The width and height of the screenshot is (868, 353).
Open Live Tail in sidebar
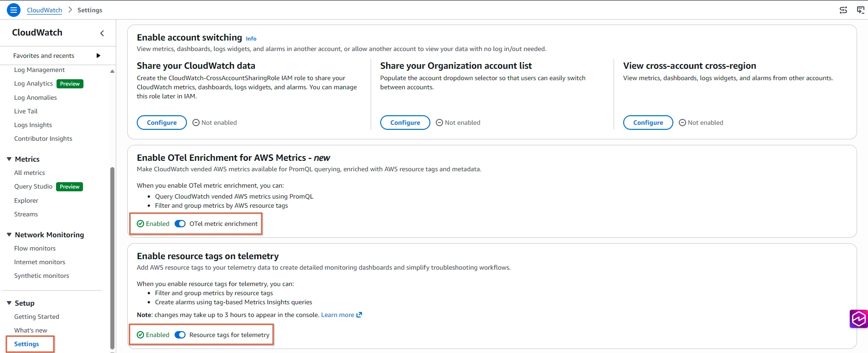(26, 111)
